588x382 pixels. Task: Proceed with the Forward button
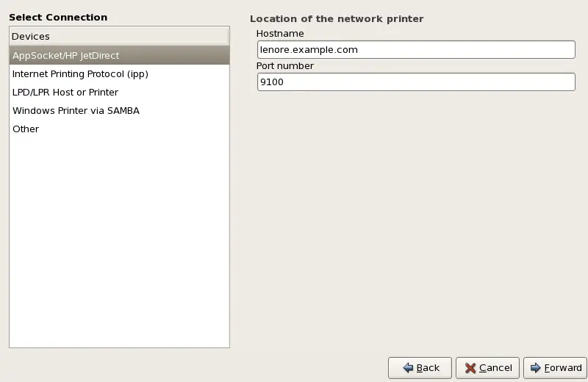tap(555, 368)
